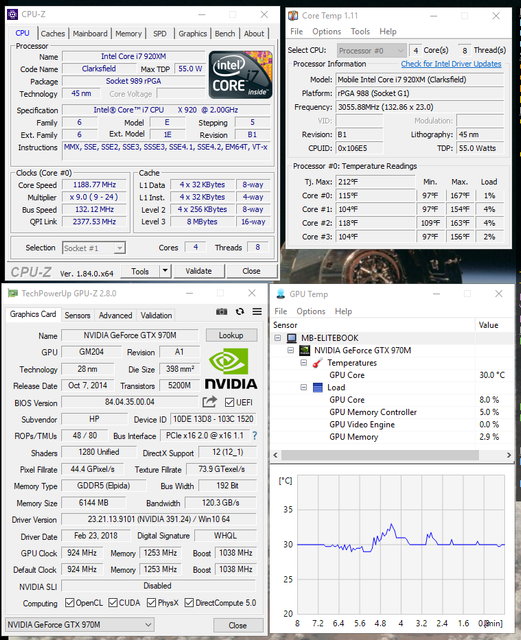Open the Tools dropdown arrow in CPU-Z
Viewport: 521px width, 640px height.
165,271
